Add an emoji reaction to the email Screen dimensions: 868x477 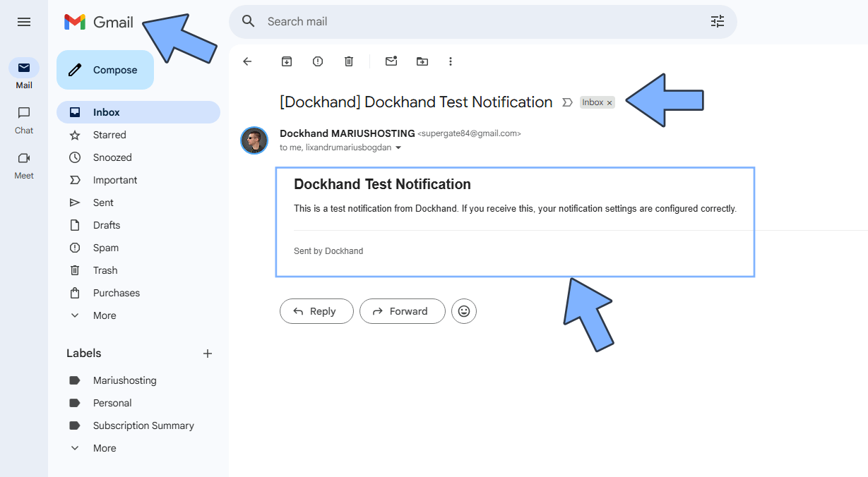(463, 311)
